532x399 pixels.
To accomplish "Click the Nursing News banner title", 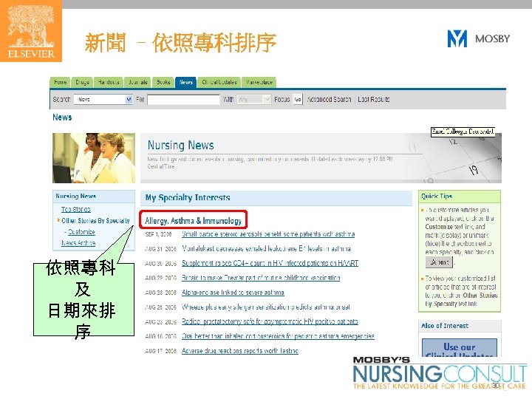I will coord(180,146).
